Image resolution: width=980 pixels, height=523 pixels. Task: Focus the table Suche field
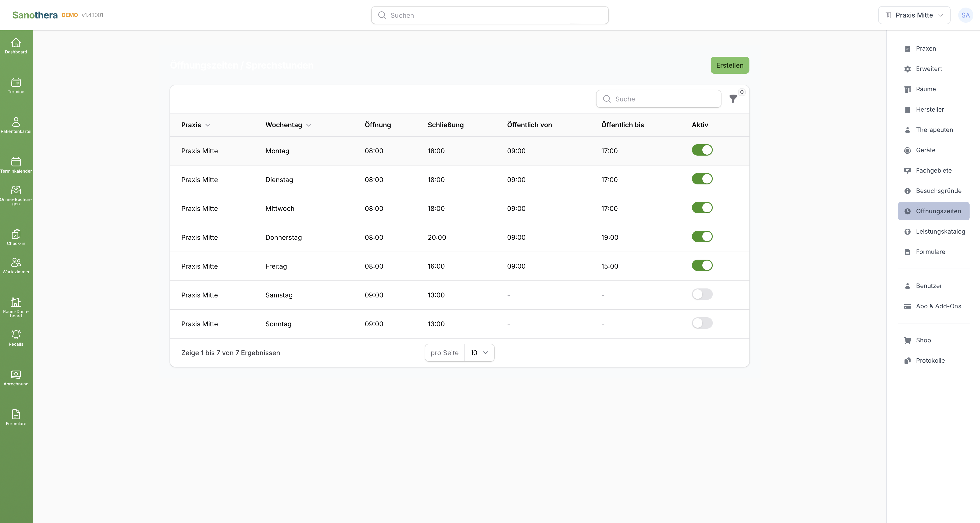point(659,99)
